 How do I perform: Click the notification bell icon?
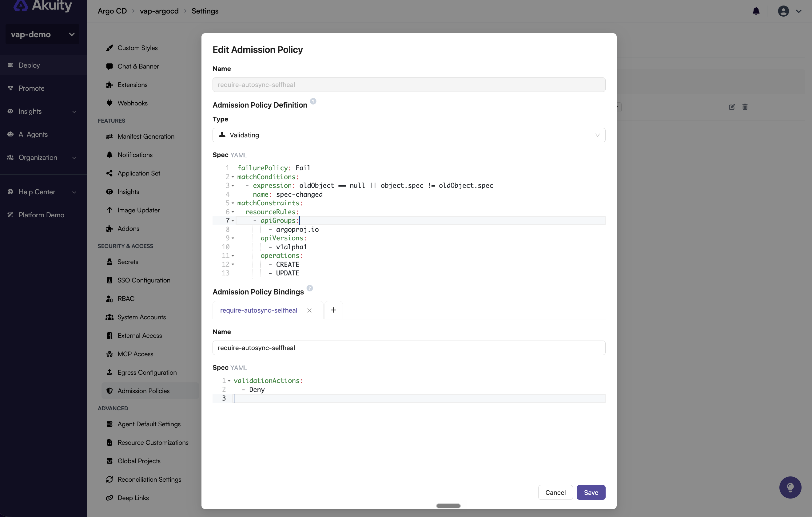756,11
